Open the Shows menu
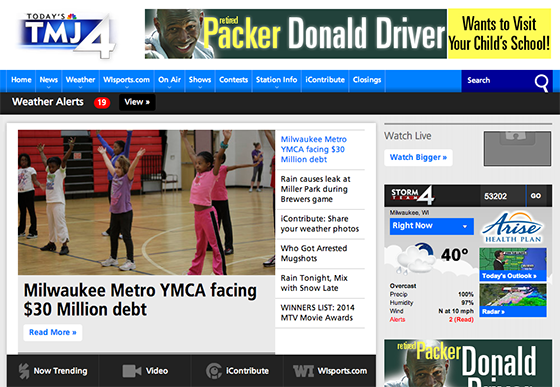Image resolution: width=560 pixels, height=387 pixels. coord(200,80)
